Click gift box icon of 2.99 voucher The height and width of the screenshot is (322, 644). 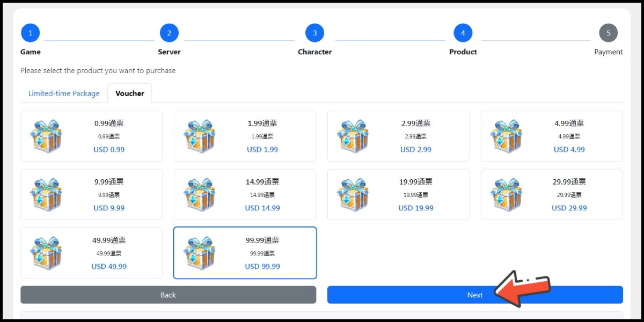pos(353,136)
